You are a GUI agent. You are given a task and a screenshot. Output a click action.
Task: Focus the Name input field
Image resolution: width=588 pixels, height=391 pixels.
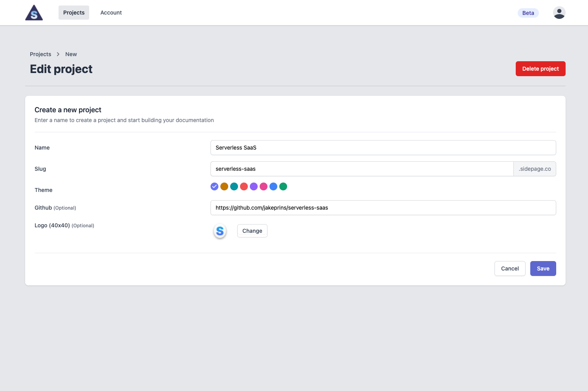pyautogui.click(x=383, y=148)
